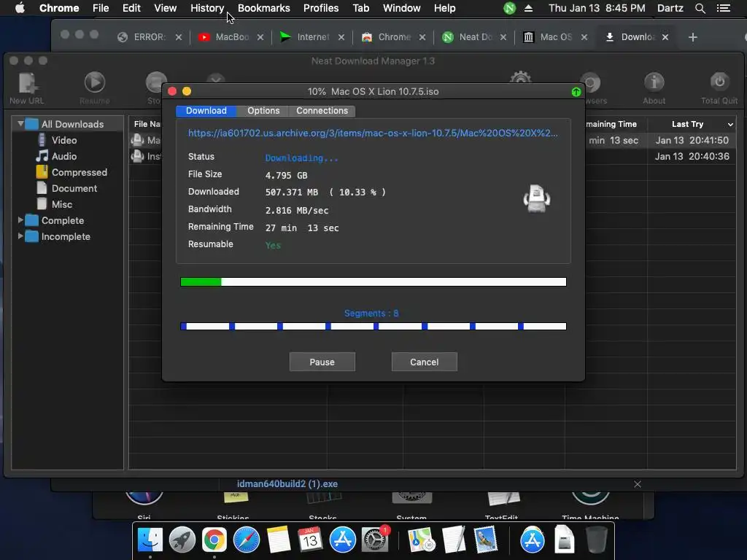
Task: Open the Profiles menu
Action: point(321,8)
